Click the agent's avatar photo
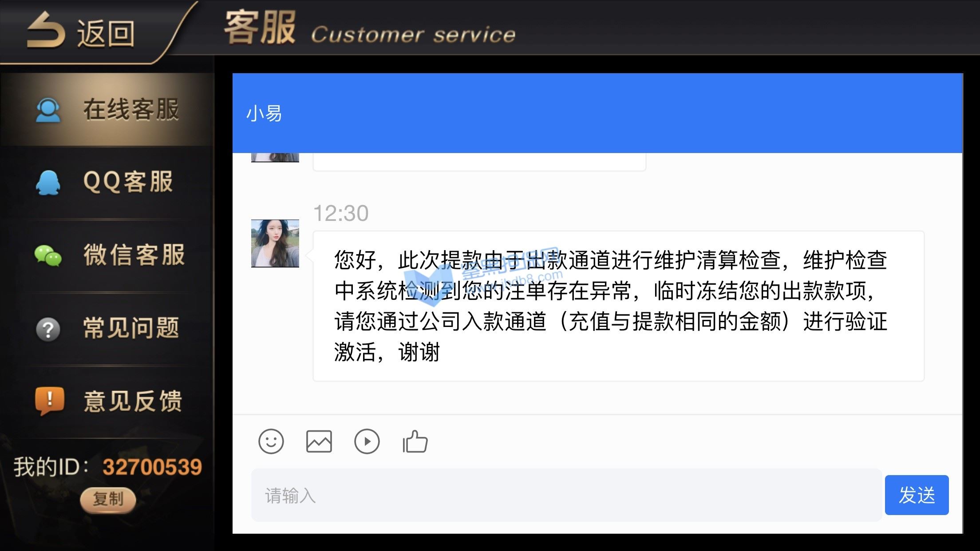 pyautogui.click(x=275, y=243)
